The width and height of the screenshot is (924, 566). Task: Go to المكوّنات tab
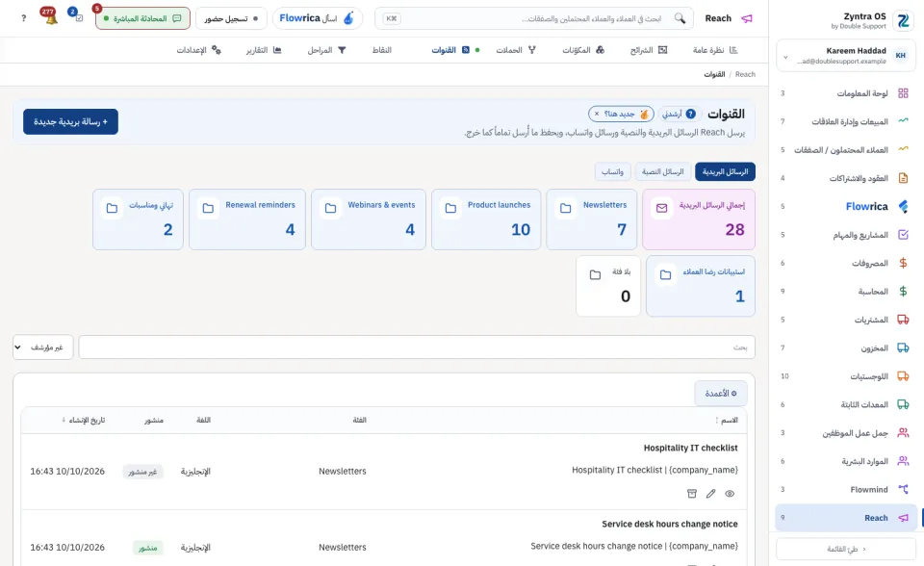(x=583, y=50)
